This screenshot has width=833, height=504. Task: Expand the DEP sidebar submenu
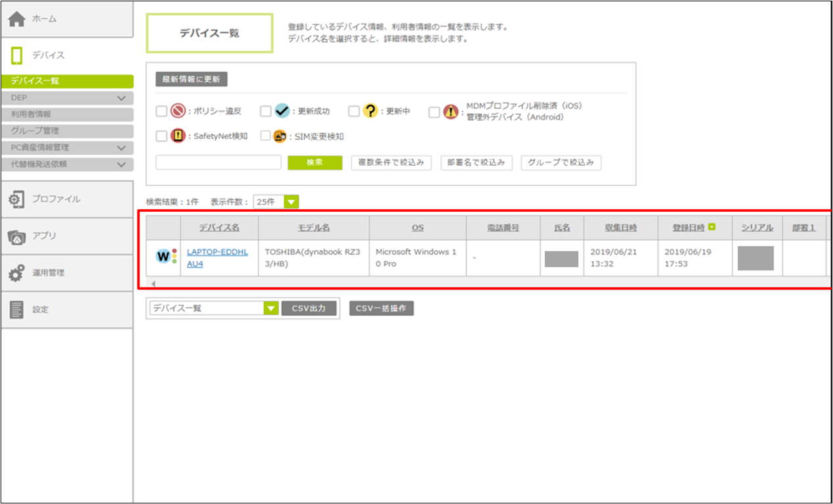[x=120, y=98]
